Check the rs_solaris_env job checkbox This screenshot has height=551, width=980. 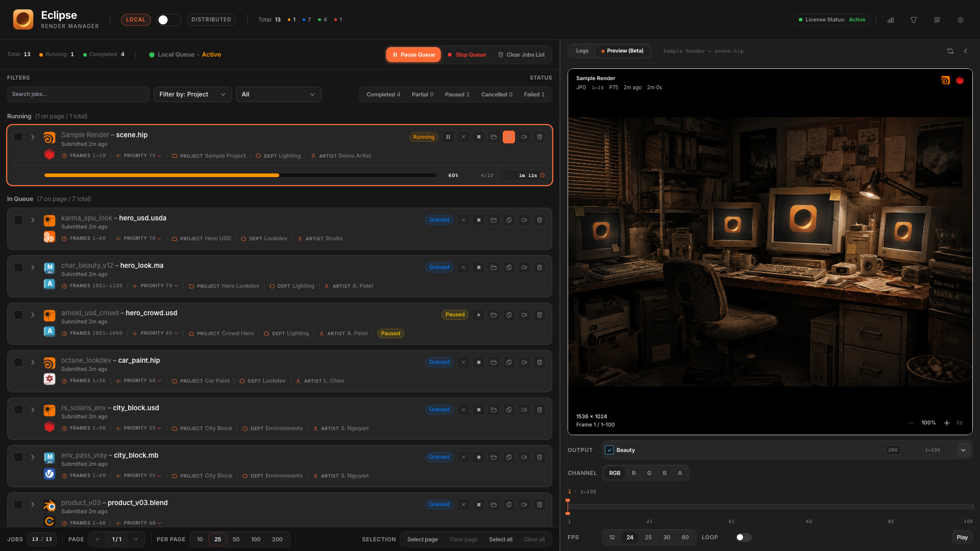[x=18, y=410]
